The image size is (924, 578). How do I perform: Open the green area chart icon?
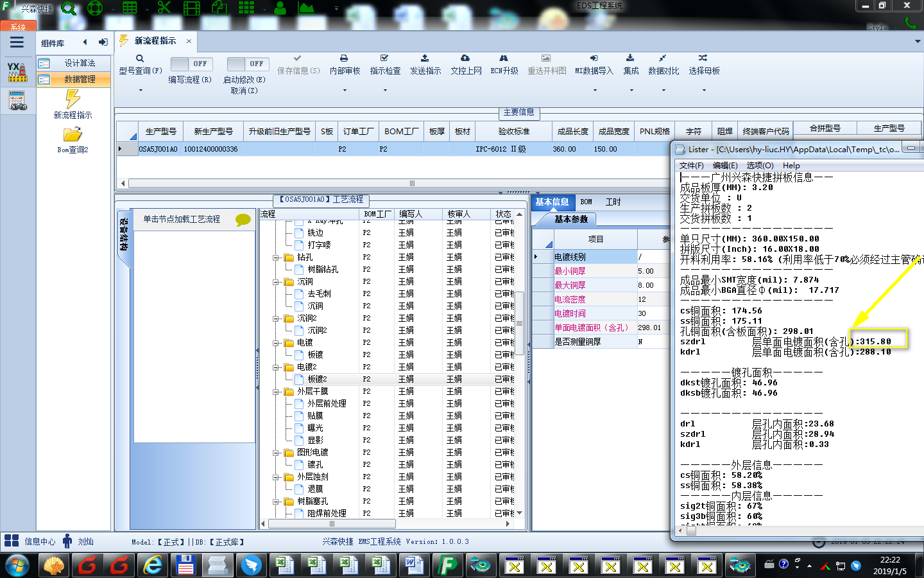[306, 8]
